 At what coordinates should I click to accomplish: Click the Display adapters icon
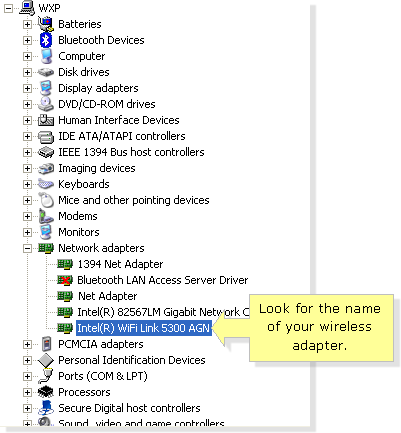[x=46, y=88]
